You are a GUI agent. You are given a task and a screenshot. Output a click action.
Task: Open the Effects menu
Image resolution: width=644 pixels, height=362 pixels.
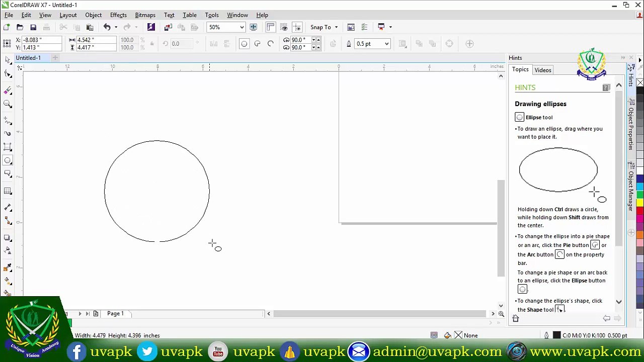[x=118, y=15]
